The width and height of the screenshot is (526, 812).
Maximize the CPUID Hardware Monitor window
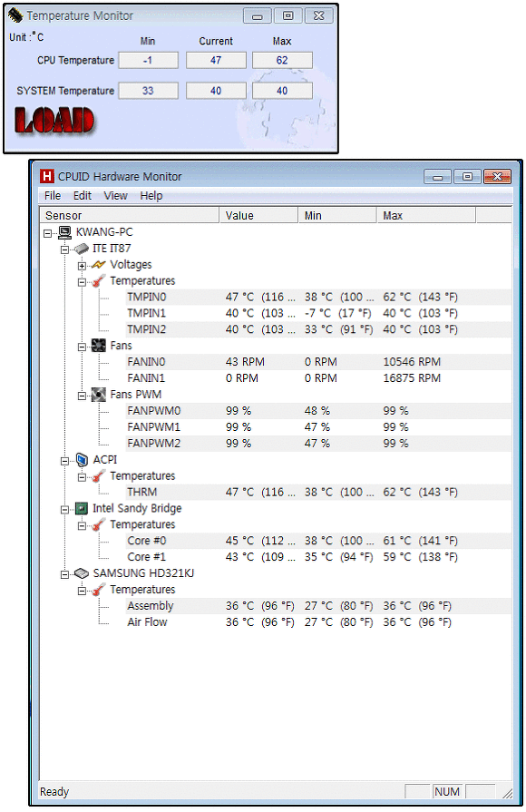tap(467, 177)
